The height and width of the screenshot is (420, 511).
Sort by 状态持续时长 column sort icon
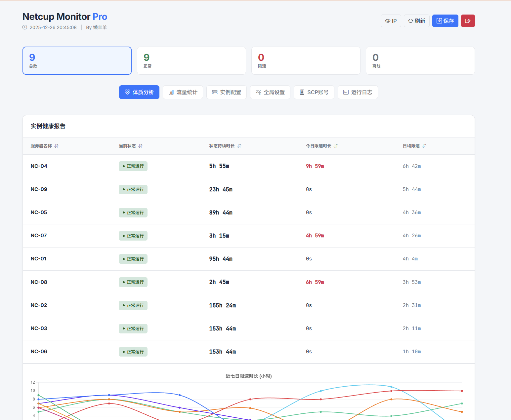point(239,146)
